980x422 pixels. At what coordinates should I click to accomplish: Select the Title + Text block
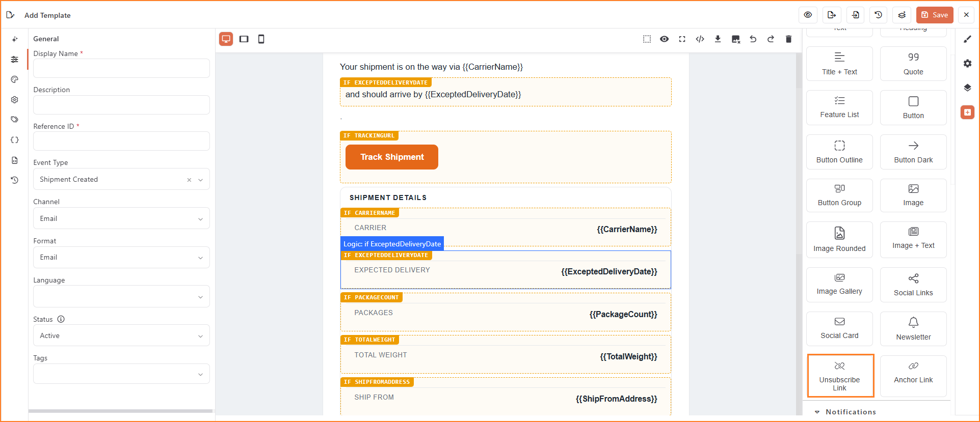(x=839, y=64)
